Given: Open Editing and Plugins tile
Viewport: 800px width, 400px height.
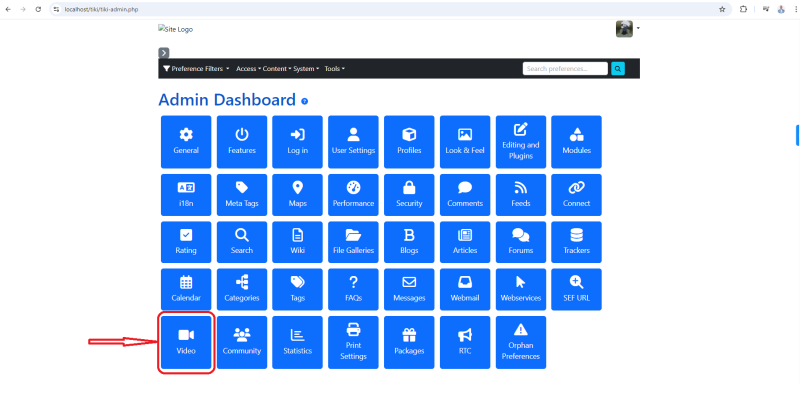Looking at the screenshot, I should pyautogui.click(x=521, y=142).
